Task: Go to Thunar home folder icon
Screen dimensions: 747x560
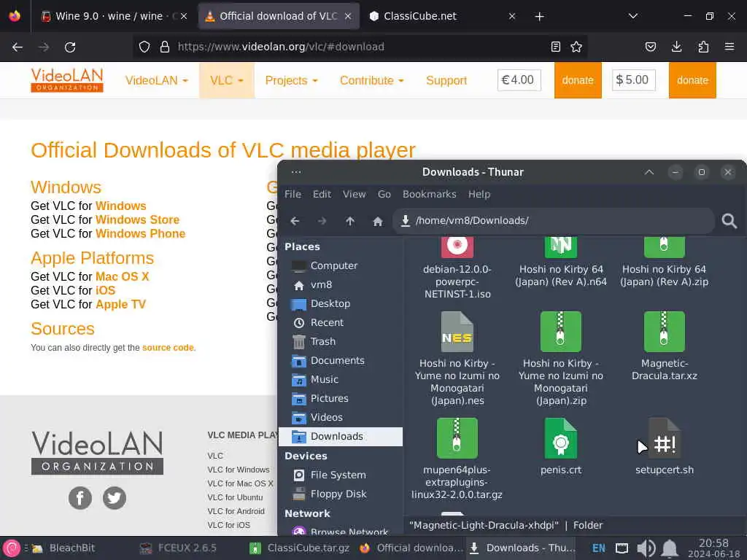Action: coord(378,221)
